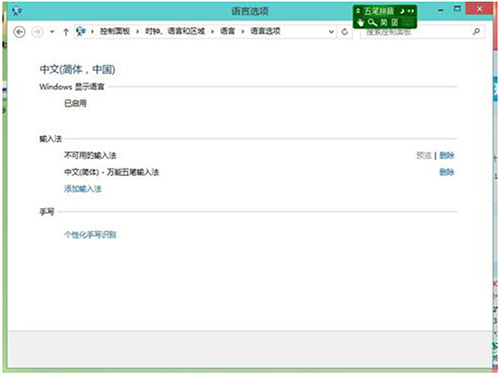Navigate to 时钟、语言和区域 breadcrumb
This screenshot has width=500, height=376.
pyautogui.click(x=175, y=31)
